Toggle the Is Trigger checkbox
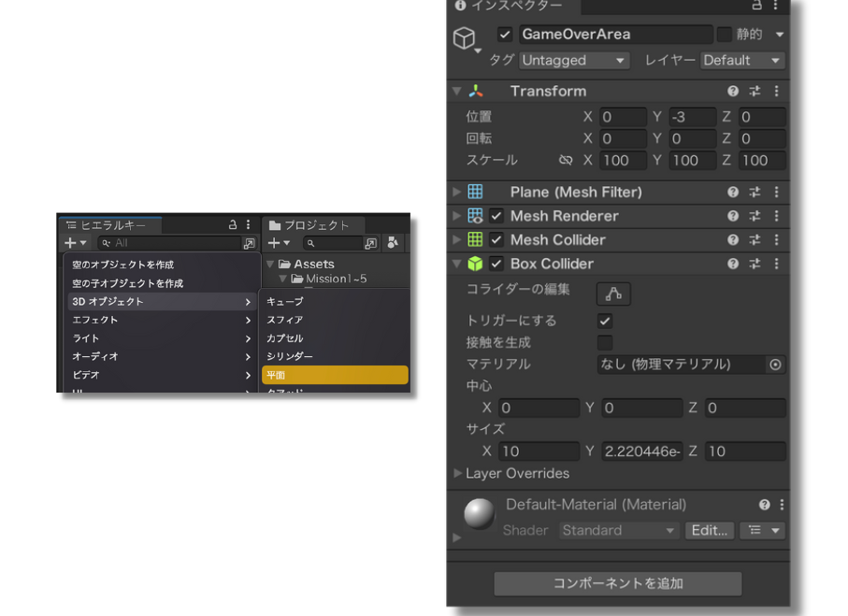This screenshot has height=616, width=848. point(605,321)
